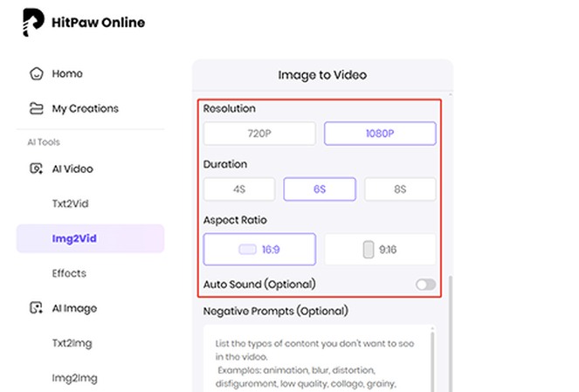Click the settings panel vertical scrollbar
The width and height of the screenshot is (579, 392).
450,333
